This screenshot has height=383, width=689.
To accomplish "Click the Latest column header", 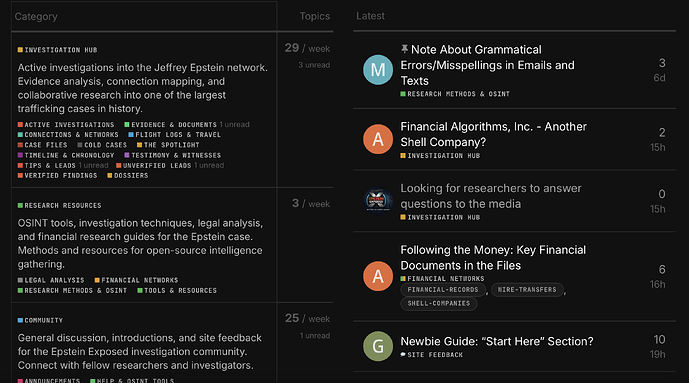I will pyautogui.click(x=370, y=16).
